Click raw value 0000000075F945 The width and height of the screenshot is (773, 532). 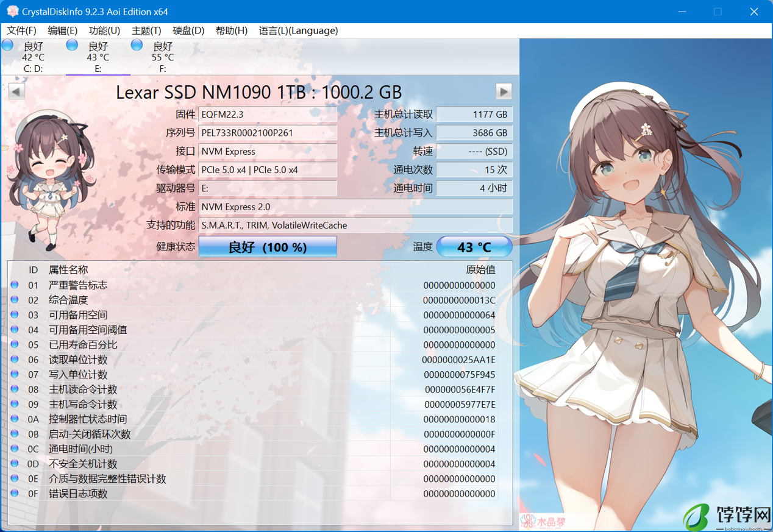(x=459, y=375)
